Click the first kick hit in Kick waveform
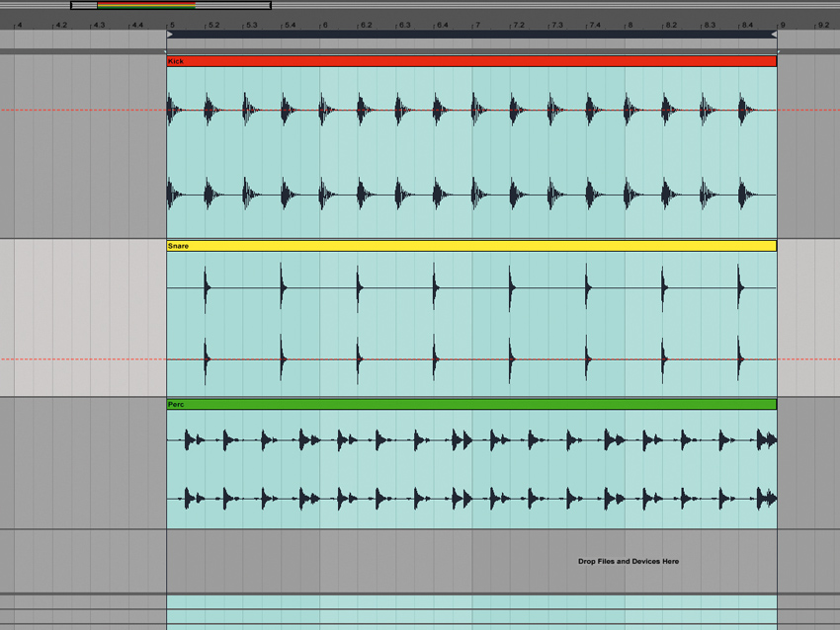 pos(173,110)
